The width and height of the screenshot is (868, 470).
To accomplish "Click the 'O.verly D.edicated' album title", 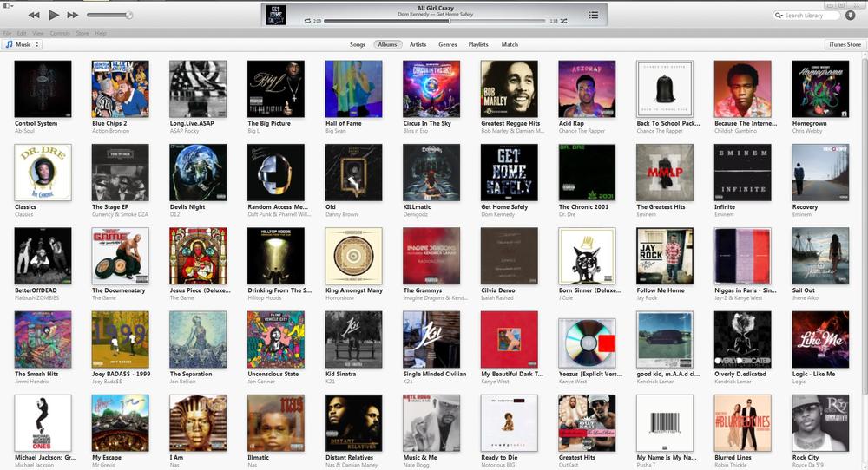I will pos(740,374).
